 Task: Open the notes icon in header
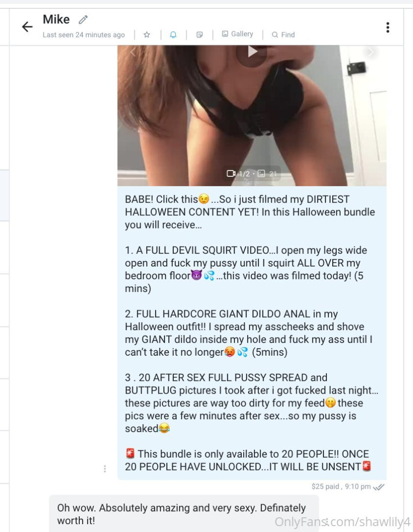(199, 34)
